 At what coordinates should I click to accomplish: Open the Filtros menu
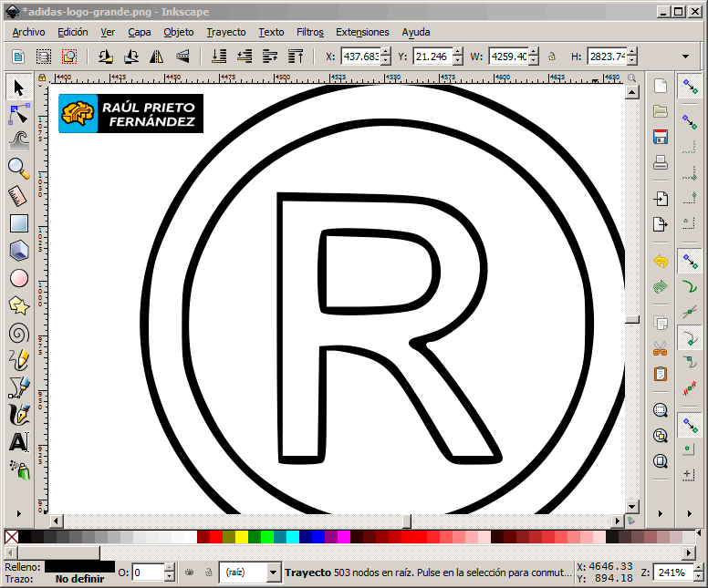tap(309, 32)
